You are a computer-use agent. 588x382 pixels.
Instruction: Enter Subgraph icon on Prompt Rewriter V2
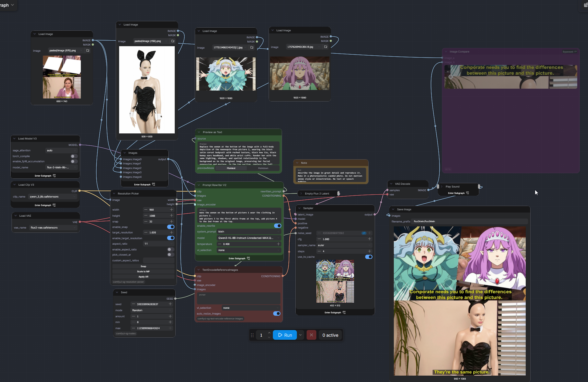point(248,258)
